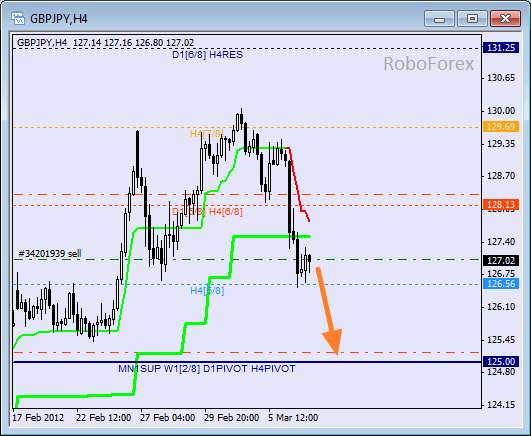Select the red descending indicator line segment
Image resolution: width=531 pixels, height=436 pixels.
click(x=297, y=184)
